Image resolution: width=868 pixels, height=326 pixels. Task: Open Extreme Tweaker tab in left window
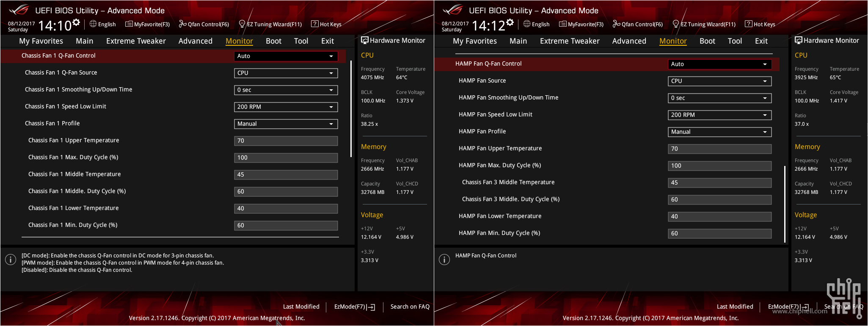[136, 41]
